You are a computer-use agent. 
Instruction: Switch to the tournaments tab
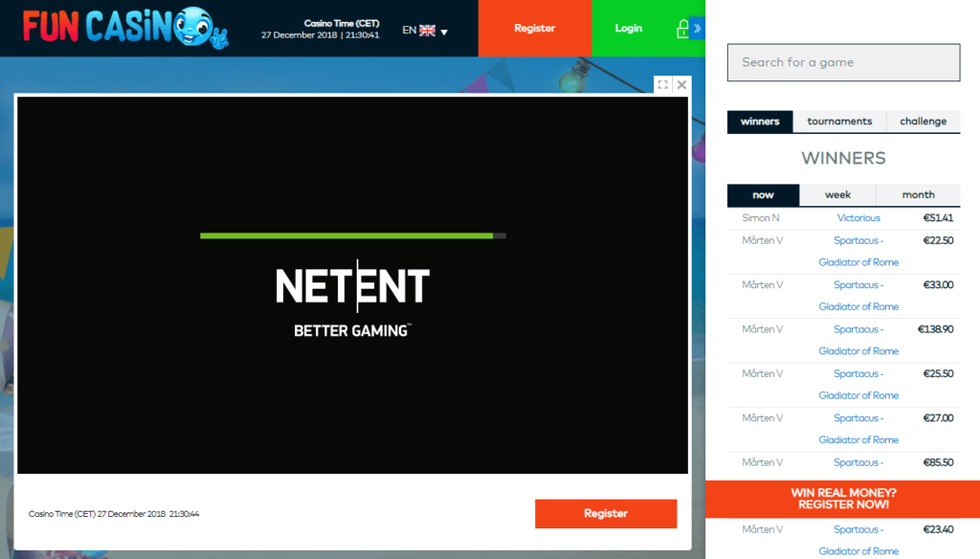pos(839,122)
